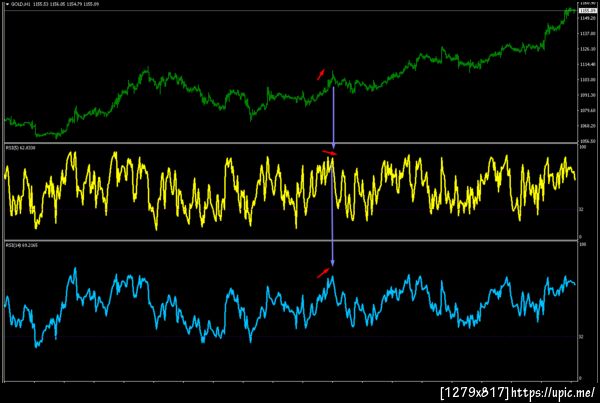Select the RSI(14) indicator label

point(22,245)
